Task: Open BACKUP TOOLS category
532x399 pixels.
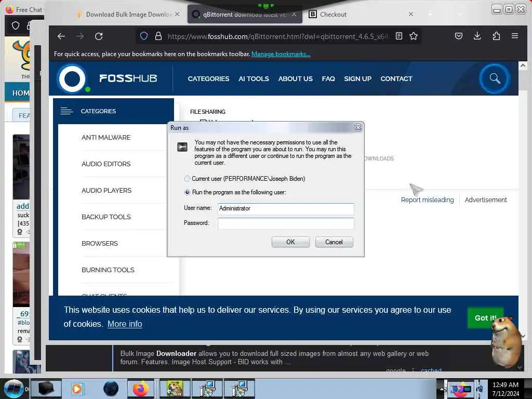Action: [x=106, y=217]
